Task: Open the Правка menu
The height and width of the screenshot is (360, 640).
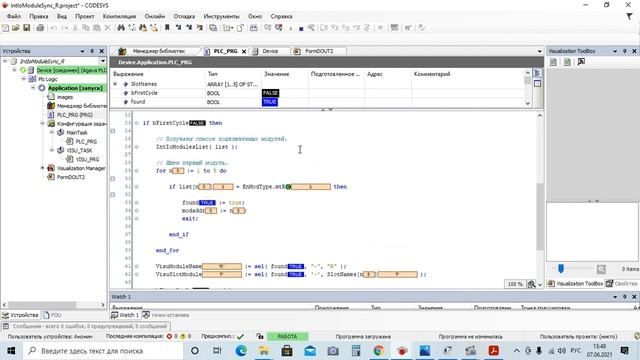Action: 39,16
